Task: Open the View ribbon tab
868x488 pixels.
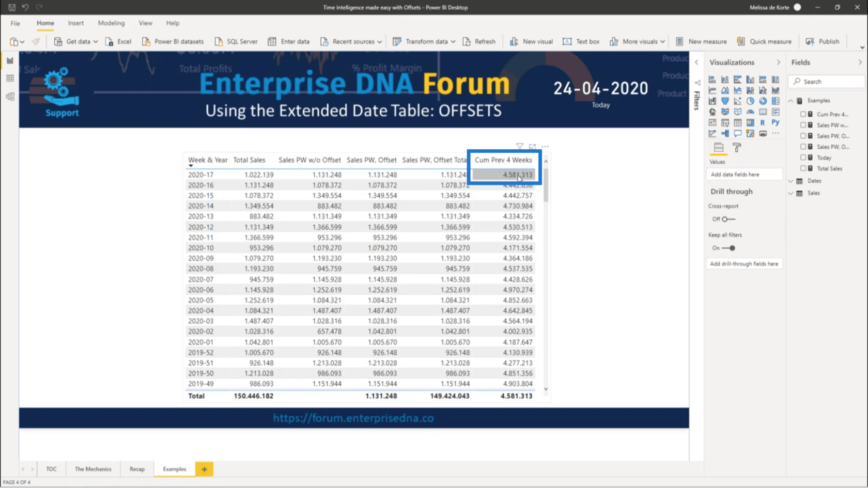Action: [145, 23]
